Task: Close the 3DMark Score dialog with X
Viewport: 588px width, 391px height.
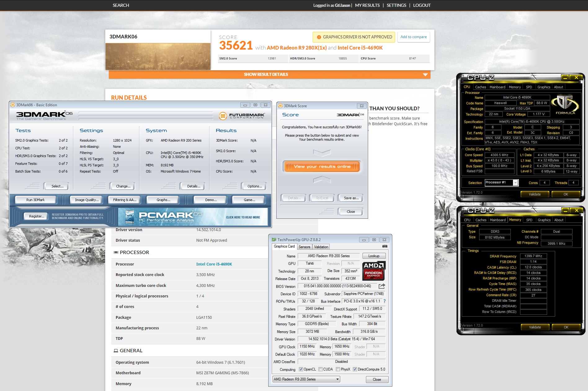Action: [362, 106]
